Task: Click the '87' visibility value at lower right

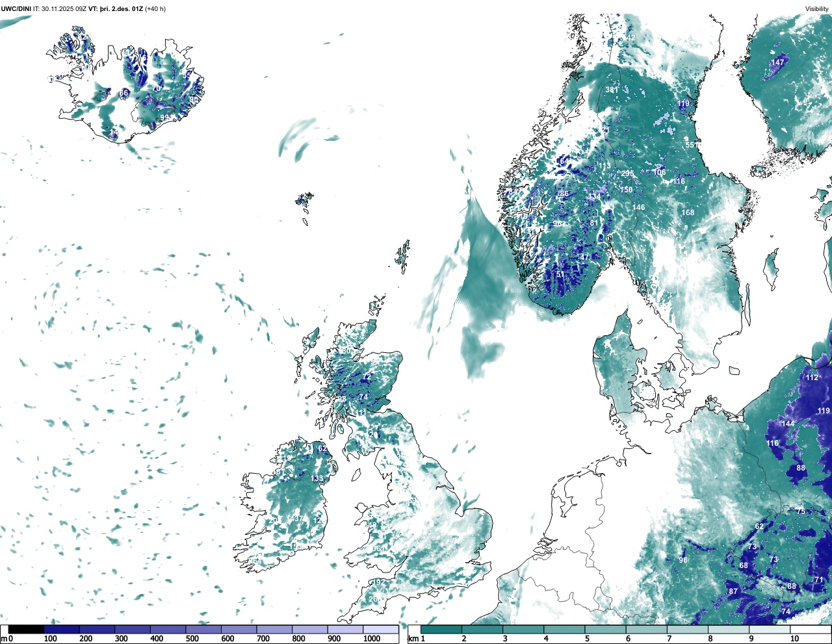Action: point(733,591)
